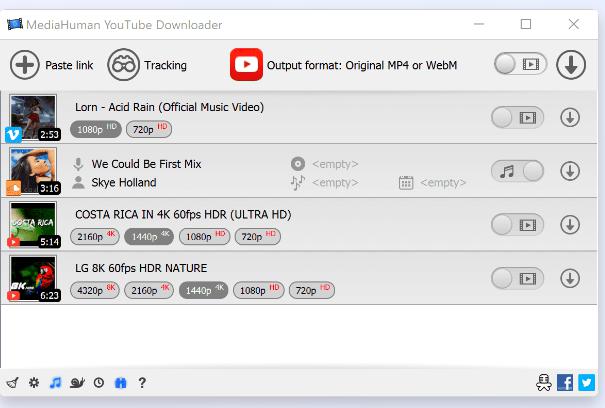Open help with the question mark icon
Screen dimensions: 605x408
pos(142,383)
